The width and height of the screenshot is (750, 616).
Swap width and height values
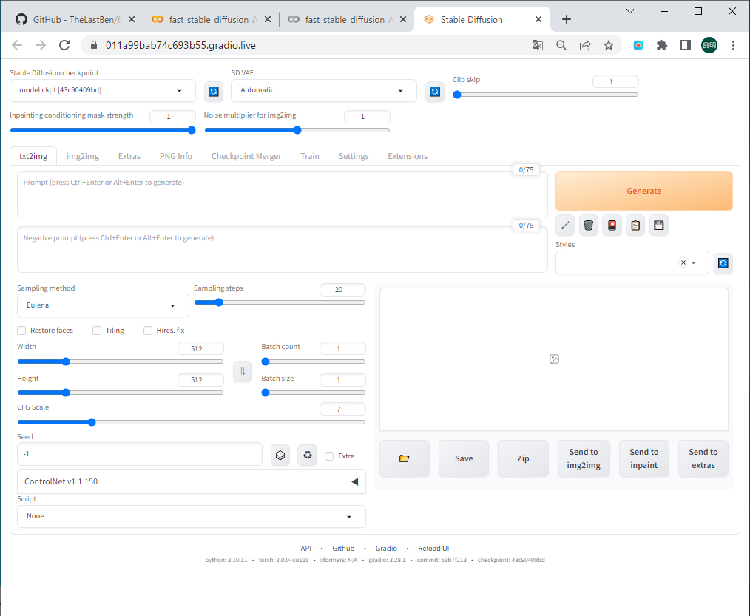pos(243,371)
